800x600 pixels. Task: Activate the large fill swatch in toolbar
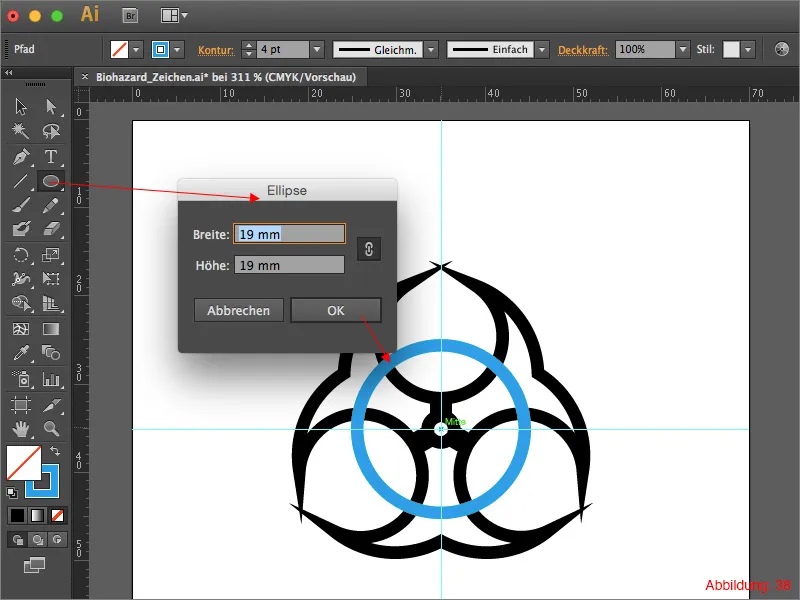pyautogui.click(x=23, y=463)
